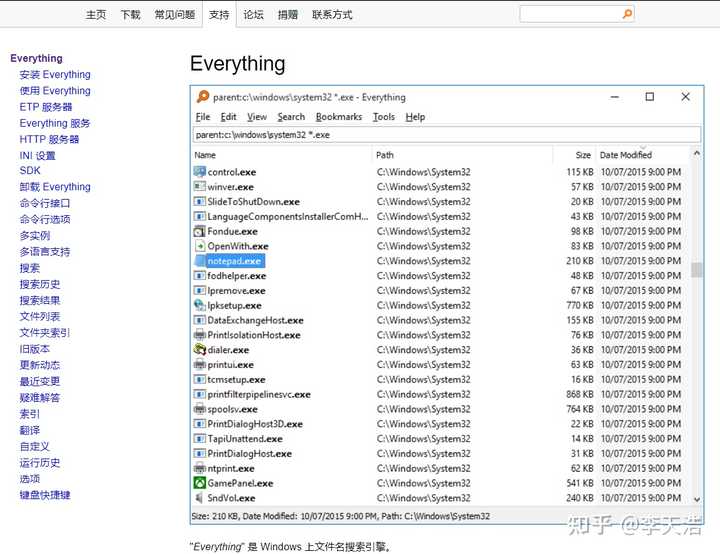Open the 键盘快捷键 sidebar link
The image size is (720, 554).
click(x=45, y=495)
